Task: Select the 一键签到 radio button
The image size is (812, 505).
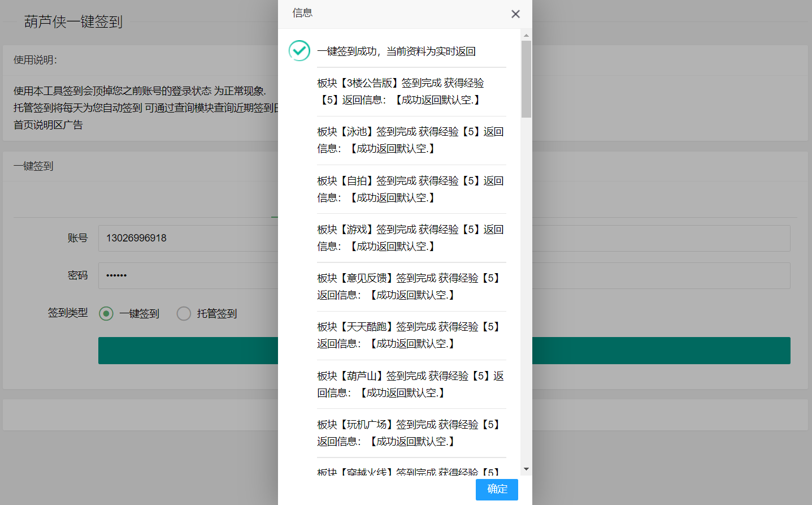Action: click(x=106, y=313)
